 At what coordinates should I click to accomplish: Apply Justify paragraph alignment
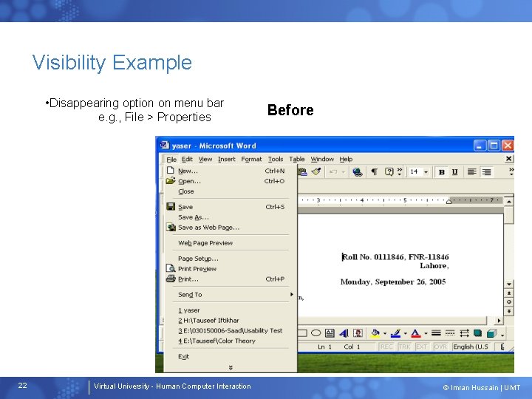click(x=486, y=172)
